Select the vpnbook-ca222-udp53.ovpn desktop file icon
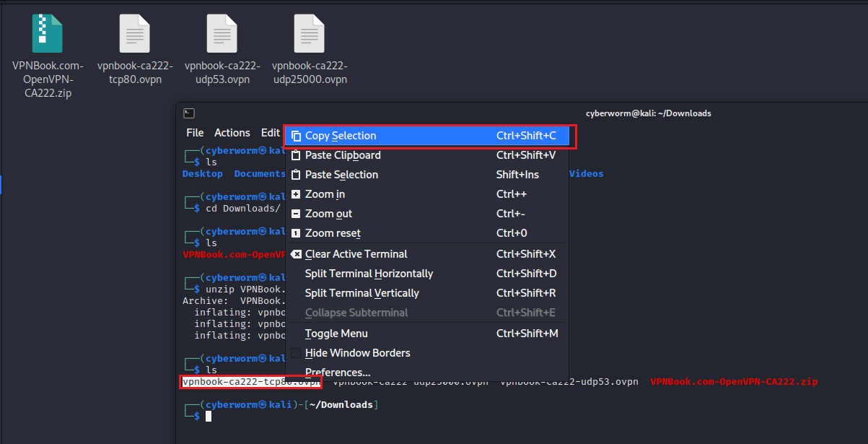 pyautogui.click(x=222, y=34)
